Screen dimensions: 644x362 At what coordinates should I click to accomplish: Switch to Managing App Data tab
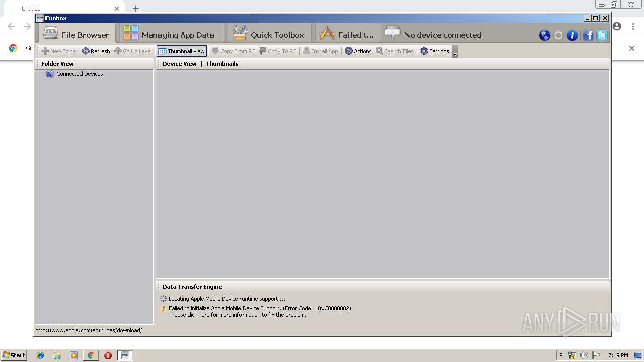pos(170,34)
